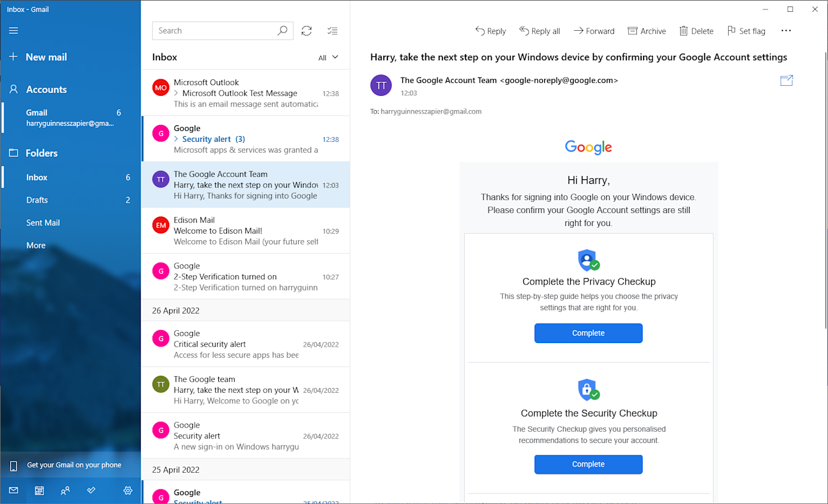Open the 2-Step Verification turned on email
The height and width of the screenshot is (504, 828).
pyautogui.click(x=245, y=276)
